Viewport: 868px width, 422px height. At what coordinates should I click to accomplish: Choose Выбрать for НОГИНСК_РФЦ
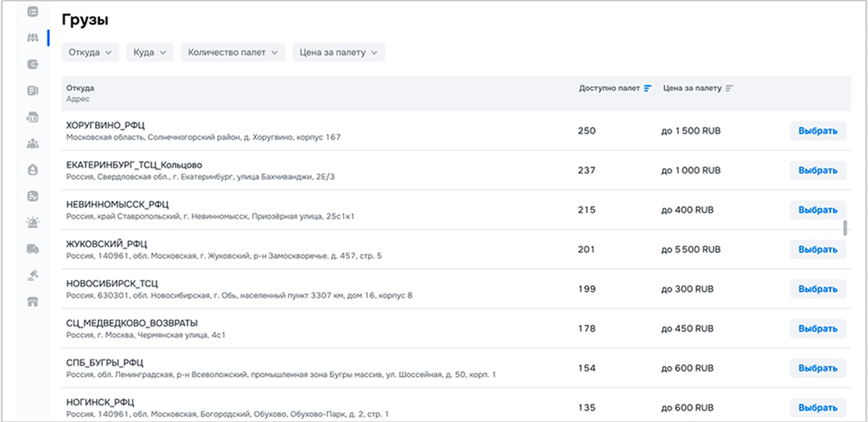[818, 408]
